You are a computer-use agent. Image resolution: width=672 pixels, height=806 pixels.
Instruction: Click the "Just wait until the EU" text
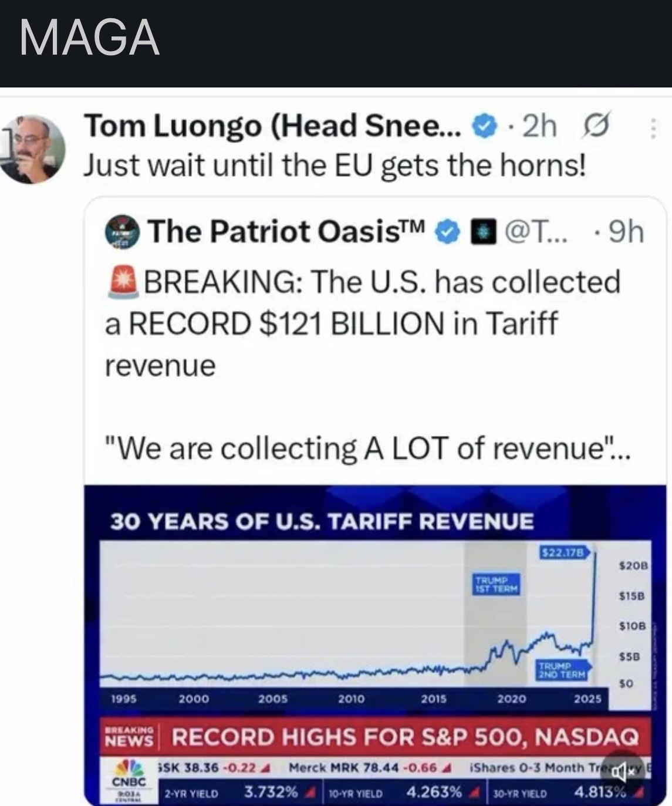[335, 165]
